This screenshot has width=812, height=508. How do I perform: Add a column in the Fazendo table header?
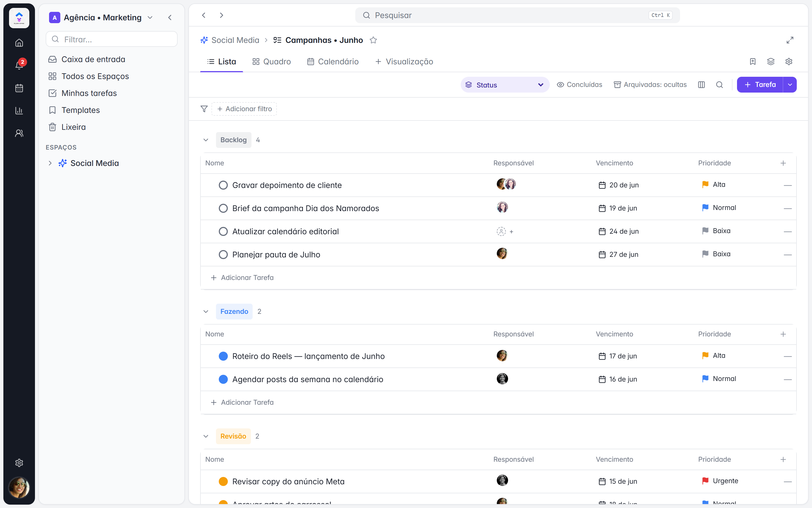783,334
